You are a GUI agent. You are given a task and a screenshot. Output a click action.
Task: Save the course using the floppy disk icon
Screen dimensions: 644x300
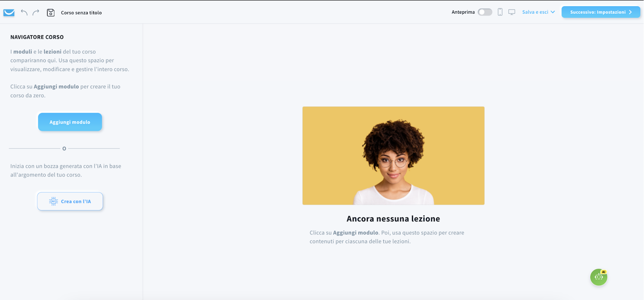51,12
